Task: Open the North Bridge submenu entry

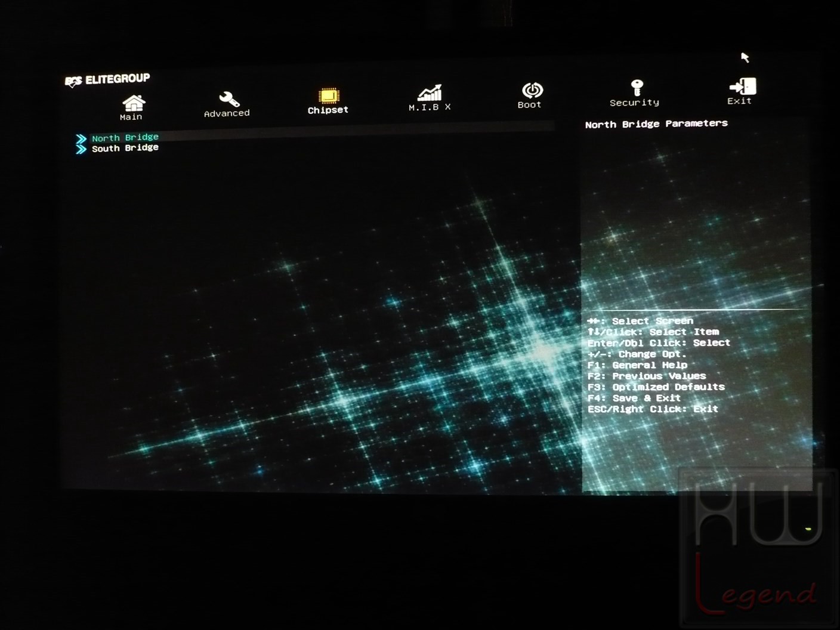Action: click(x=125, y=137)
